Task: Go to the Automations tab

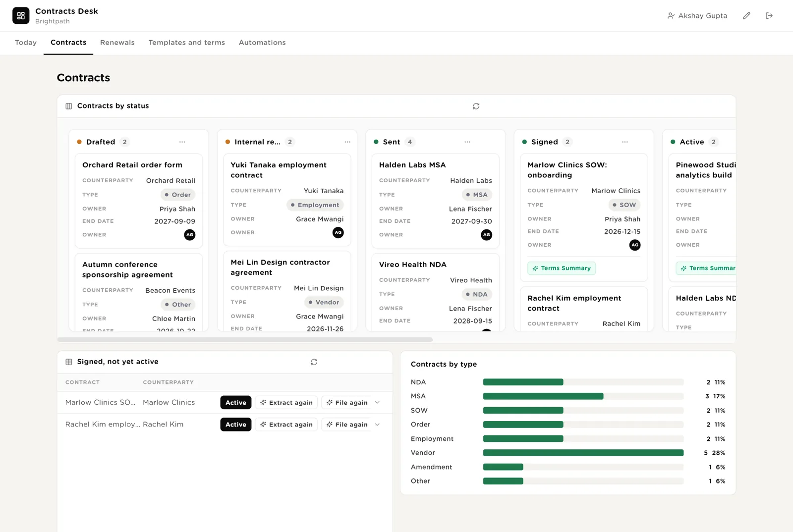Action: [262, 43]
